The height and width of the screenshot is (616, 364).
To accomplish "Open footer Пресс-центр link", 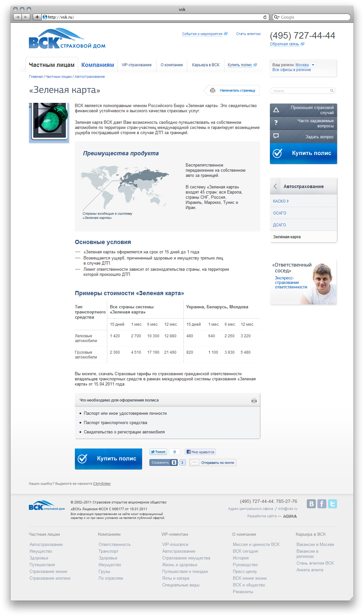I will click(x=245, y=571).
